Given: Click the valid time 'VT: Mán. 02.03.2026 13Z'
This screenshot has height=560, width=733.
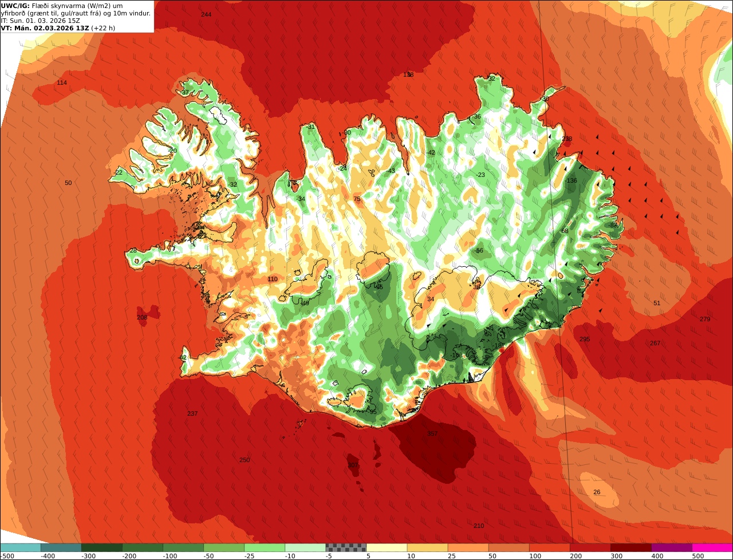Looking at the screenshot, I should 45,27.
